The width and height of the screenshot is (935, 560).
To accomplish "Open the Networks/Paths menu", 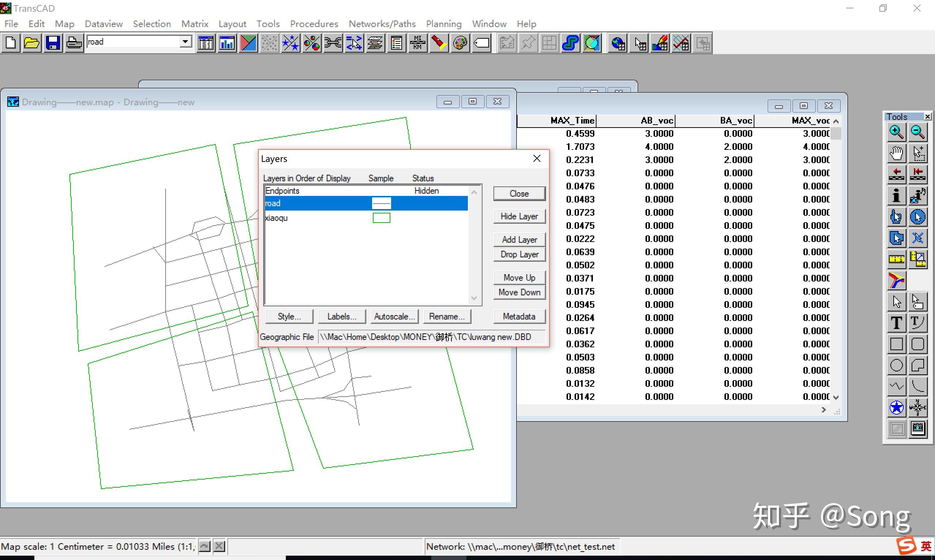I will [x=382, y=24].
